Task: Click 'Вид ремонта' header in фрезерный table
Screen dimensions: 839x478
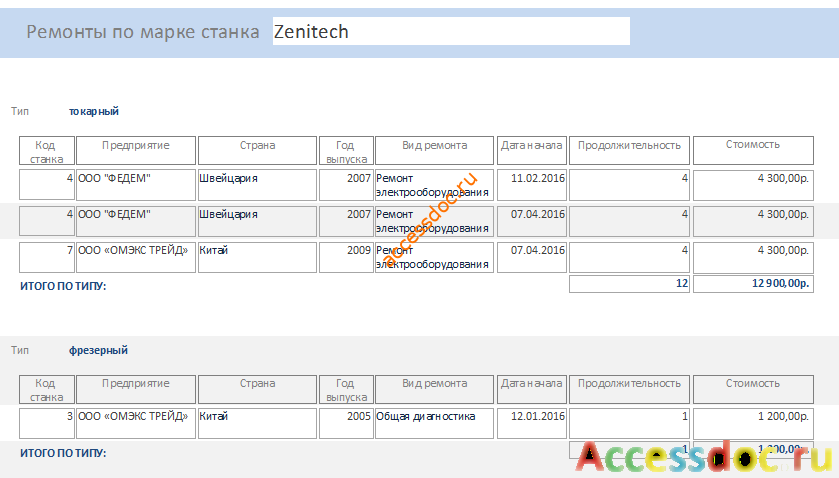Action: pyautogui.click(x=434, y=390)
